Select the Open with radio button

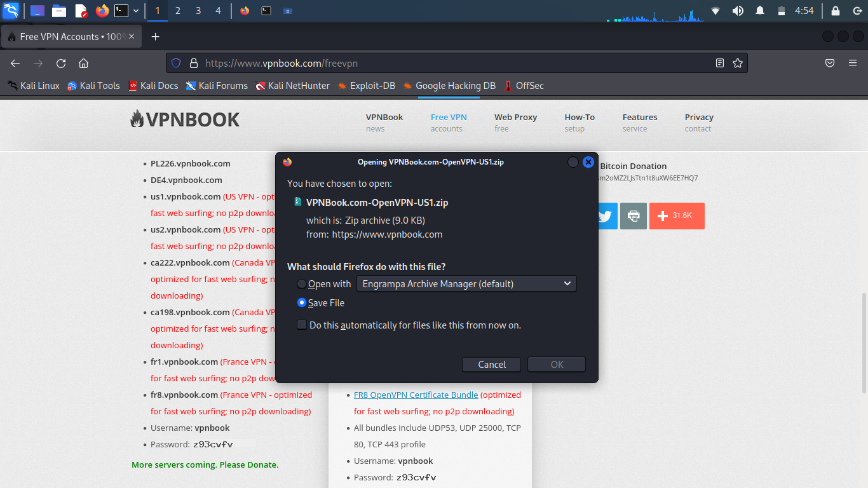[x=301, y=284]
